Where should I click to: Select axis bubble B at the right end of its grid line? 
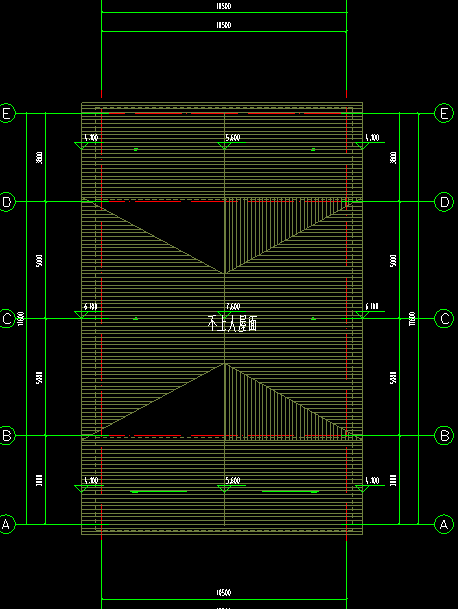(444, 435)
